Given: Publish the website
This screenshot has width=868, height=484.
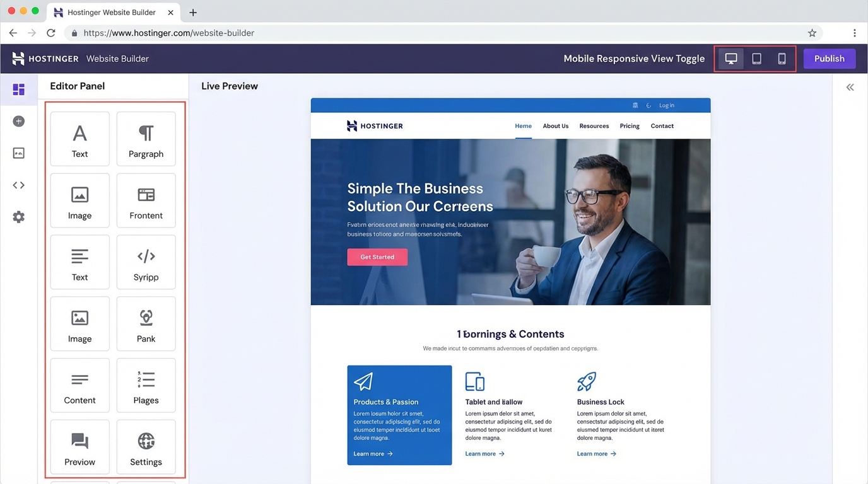Looking at the screenshot, I should (829, 58).
